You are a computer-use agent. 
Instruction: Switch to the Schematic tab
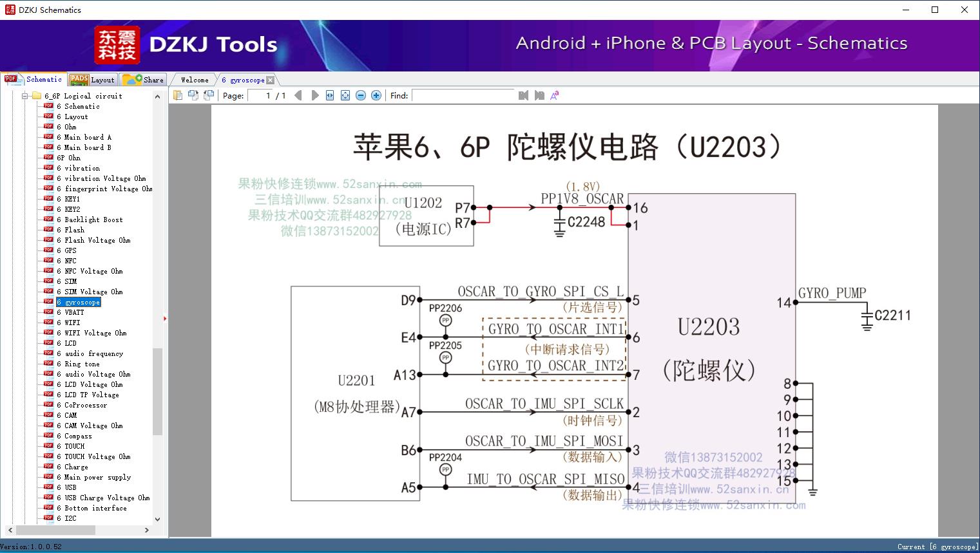click(34, 79)
